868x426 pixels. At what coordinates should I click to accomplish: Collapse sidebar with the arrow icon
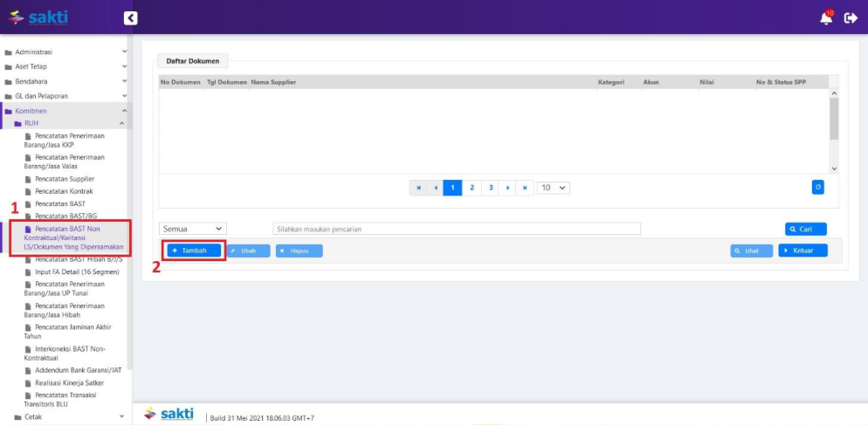130,17
